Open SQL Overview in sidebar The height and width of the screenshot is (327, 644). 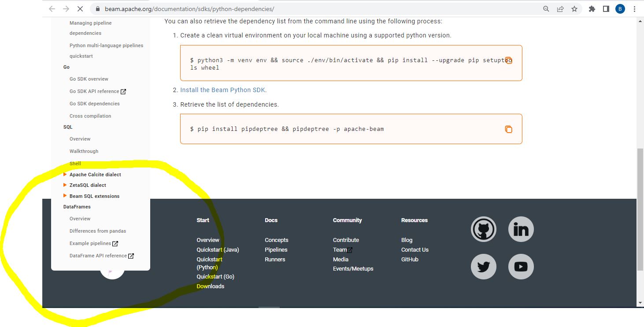80,139
